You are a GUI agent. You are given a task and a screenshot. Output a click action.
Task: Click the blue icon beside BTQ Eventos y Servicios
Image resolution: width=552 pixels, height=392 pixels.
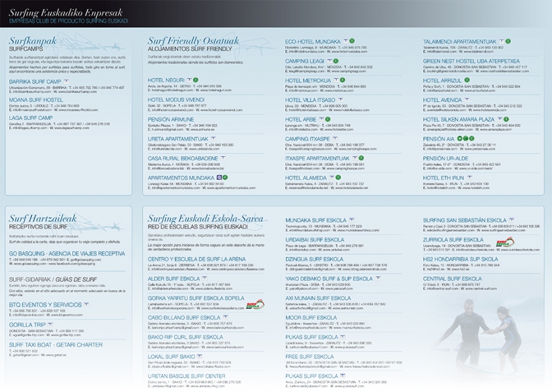tap(86, 304)
